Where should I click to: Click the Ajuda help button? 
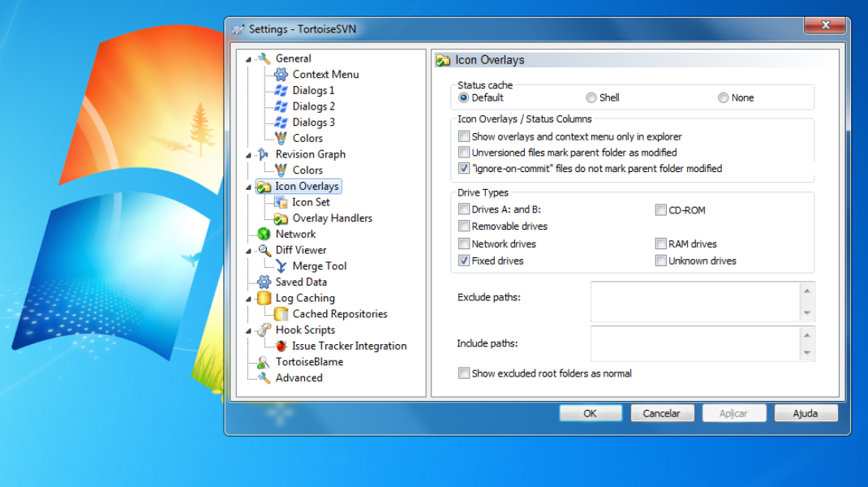click(806, 413)
